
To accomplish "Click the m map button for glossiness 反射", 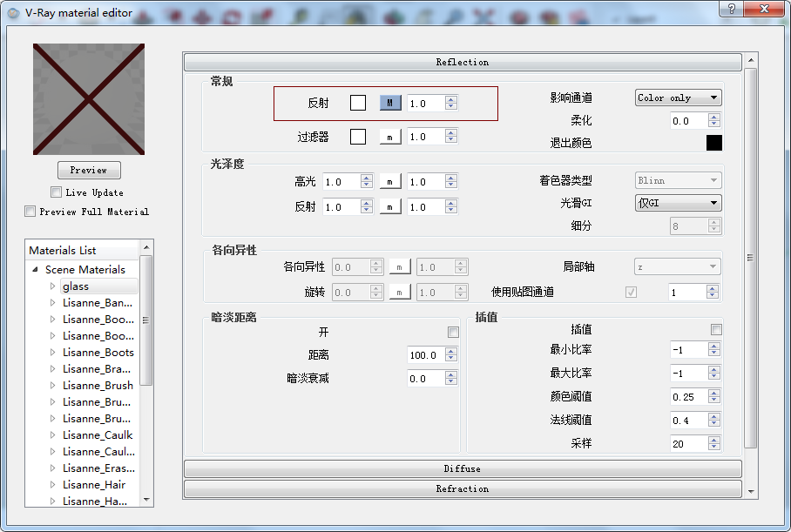I will pyautogui.click(x=389, y=207).
